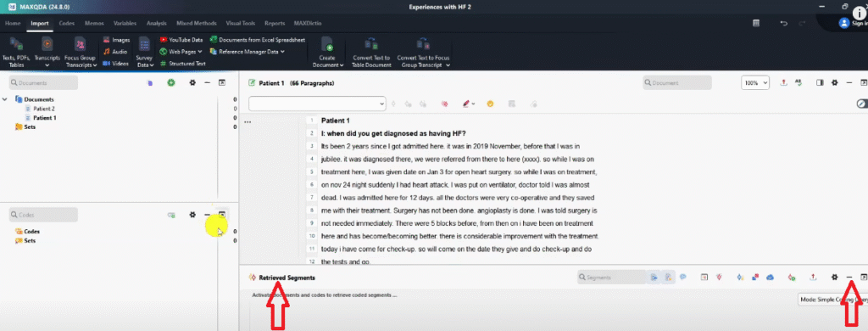Click Convert Text to Table Document
This screenshot has width=868, height=331.
click(x=371, y=52)
